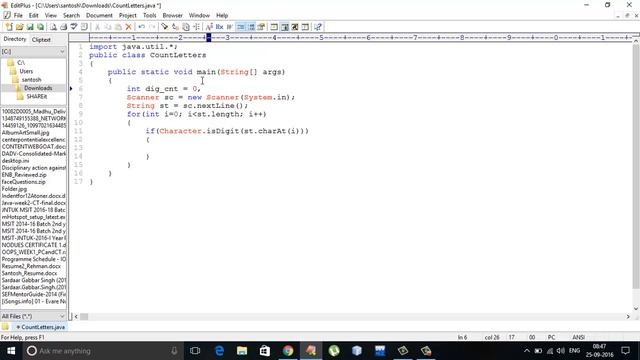Open the View menu

tap(51, 15)
